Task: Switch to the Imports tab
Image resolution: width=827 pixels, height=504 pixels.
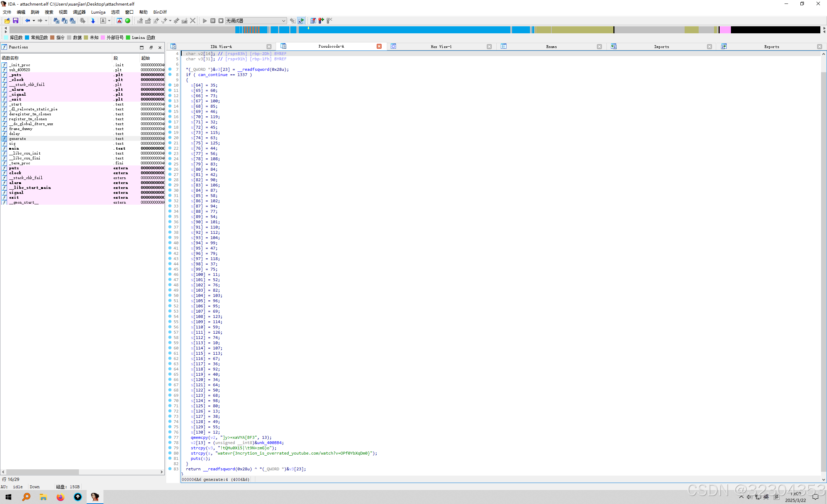Action: click(661, 47)
